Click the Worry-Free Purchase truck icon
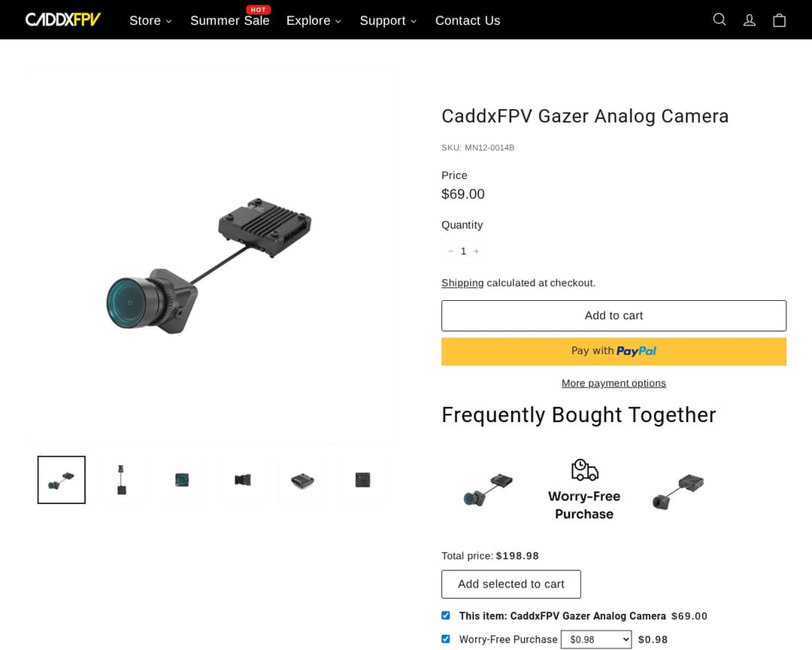 (583, 470)
